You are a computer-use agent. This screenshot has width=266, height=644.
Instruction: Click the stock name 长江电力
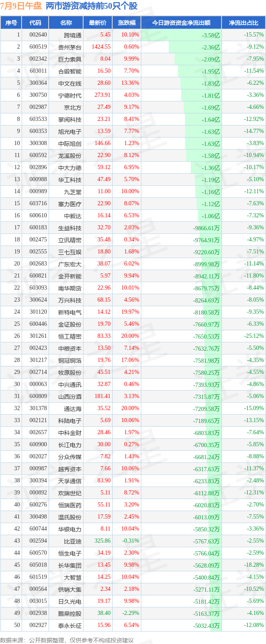[x=70, y=445]
